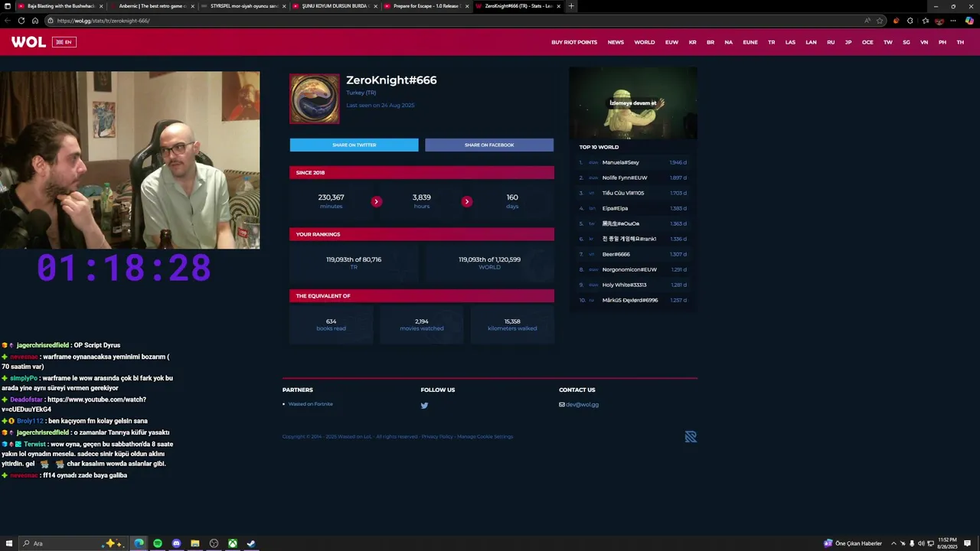Open a new browser tab with plus
Screen dimensions: 980x551
coord(570,6)
